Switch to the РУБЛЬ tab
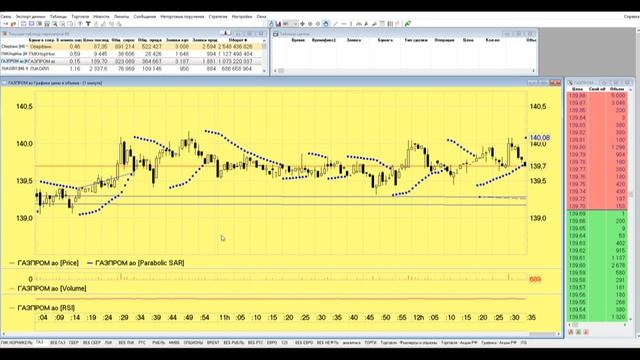 pyautogui.click(x=158, y=342)
